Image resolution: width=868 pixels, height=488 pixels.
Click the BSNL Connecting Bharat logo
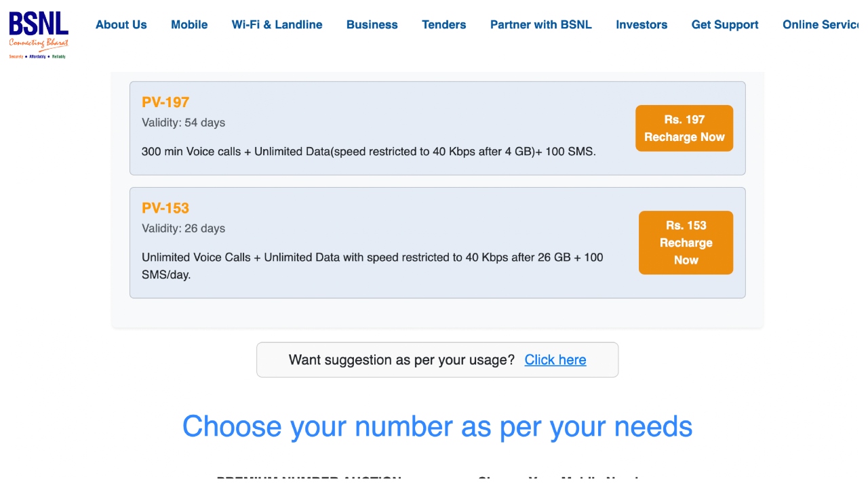[x=39, y=34]
